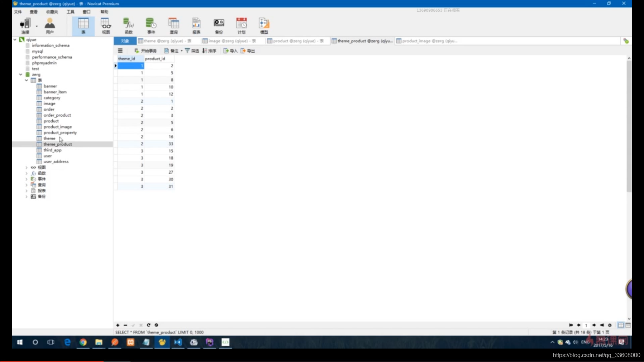Image resolution: width=644 pixels, height=362 pixels.
Task: Go to previous page arrow icon
Action: coord(578,325)
